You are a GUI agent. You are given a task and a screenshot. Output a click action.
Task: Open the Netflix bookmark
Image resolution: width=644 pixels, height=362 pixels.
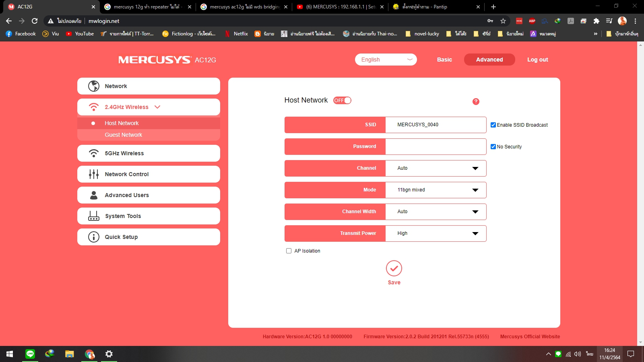(x=236, y=34)
